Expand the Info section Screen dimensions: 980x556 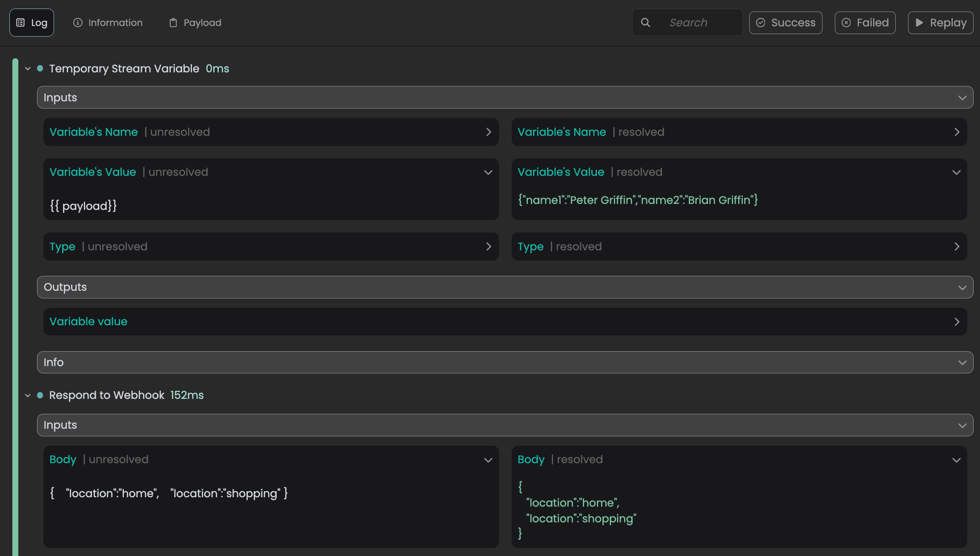pos(962,362)
